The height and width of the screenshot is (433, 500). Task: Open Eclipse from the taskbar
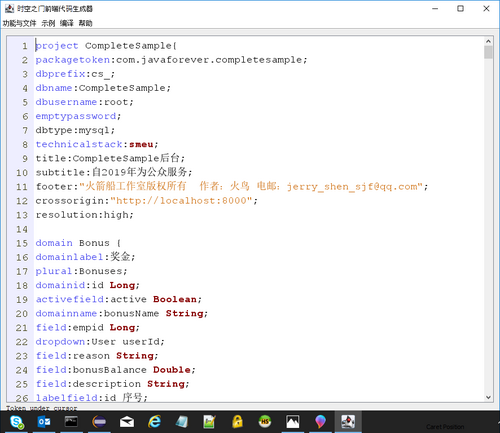coord(99,422)
